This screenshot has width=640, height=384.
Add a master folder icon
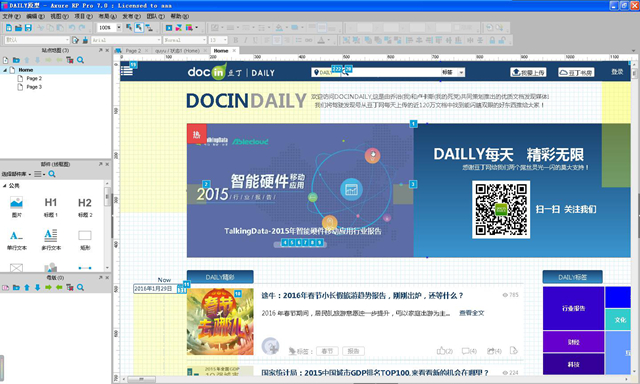coord(16,287)
